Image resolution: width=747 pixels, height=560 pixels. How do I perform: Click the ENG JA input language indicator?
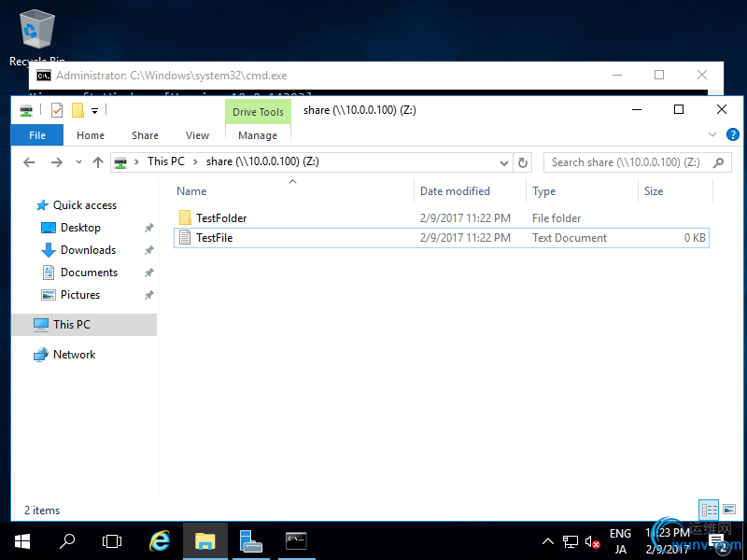point(620,541)
